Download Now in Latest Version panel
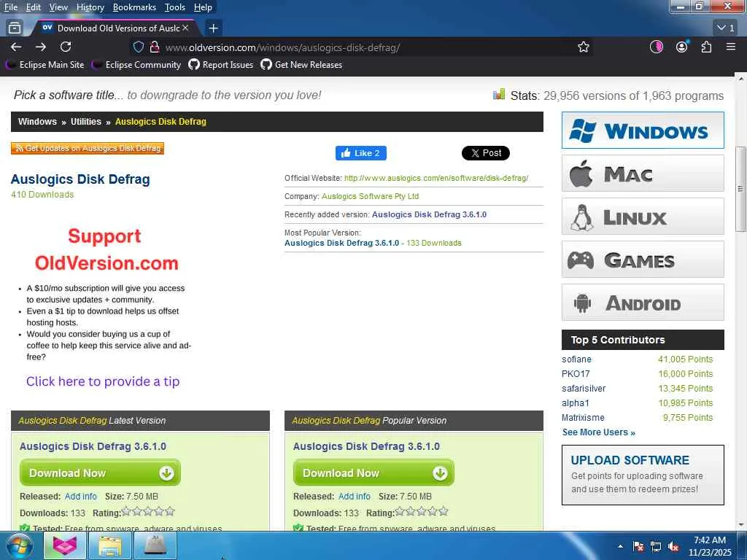The width and height of the screenshot is (747, 560). coord(100,472)
